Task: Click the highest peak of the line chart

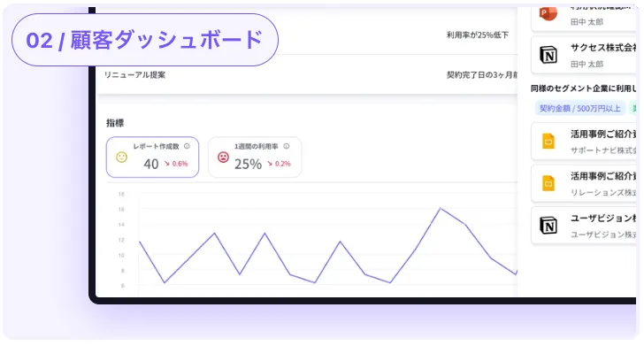Action: 441,209
